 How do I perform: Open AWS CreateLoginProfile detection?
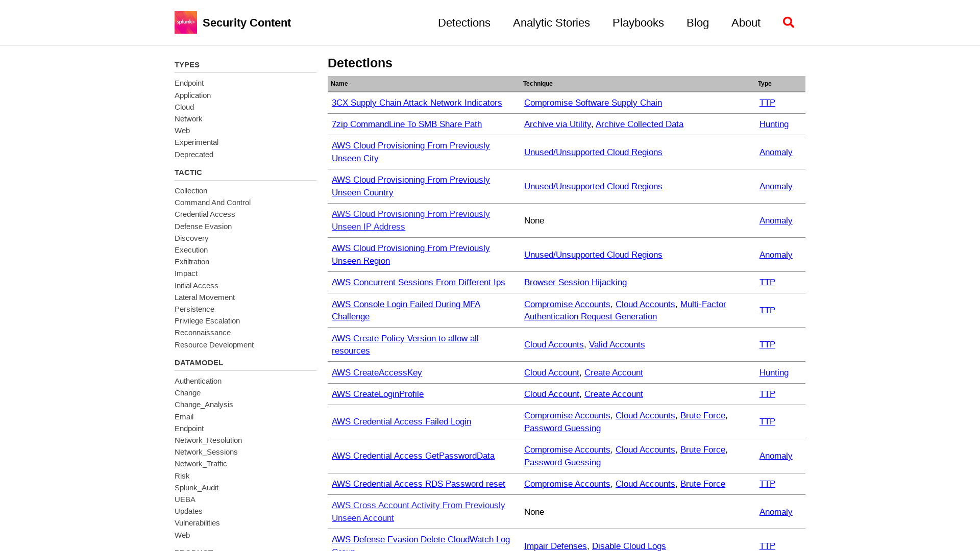point(378,394)
